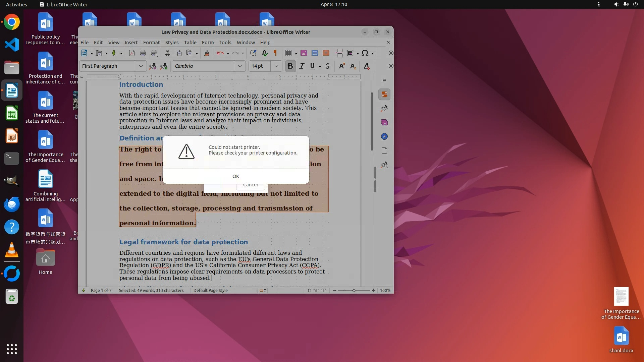Expand the Paragraph Style dropdown
This screenshot has height=362, width=644.
coord(141,66)
